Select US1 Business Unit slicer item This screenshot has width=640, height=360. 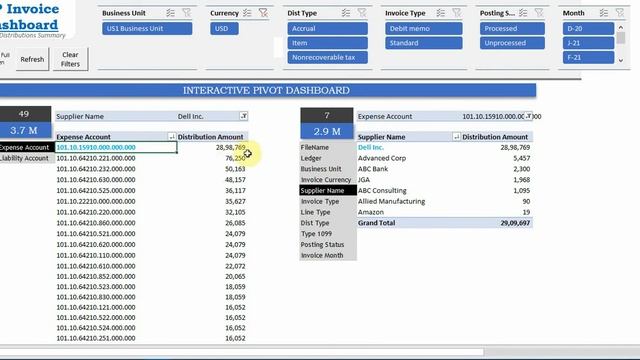pyautogui.click(x=147, y=29)
